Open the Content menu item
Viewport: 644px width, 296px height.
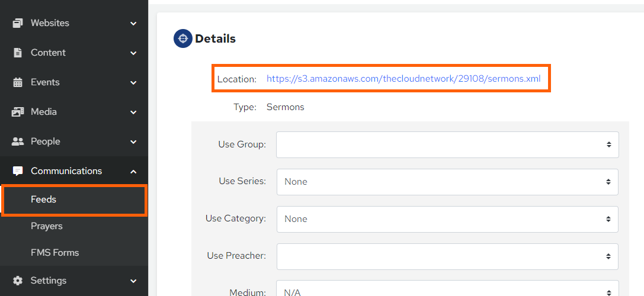point(74,53)
